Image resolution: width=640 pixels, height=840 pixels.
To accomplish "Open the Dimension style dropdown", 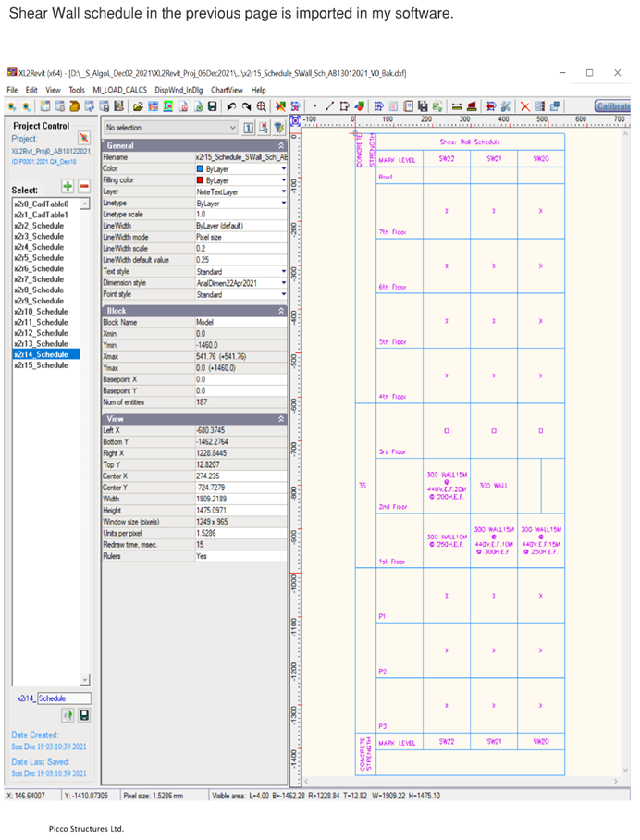I will click(x=284, y=283).
